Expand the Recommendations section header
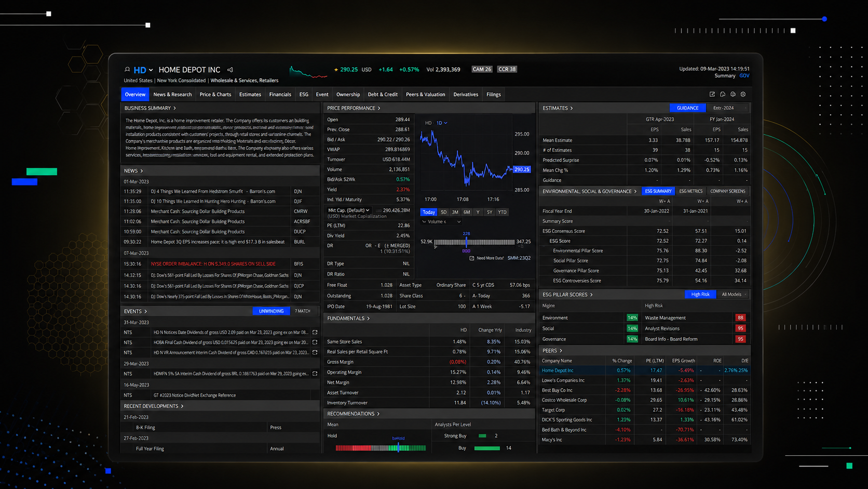Image resolution: width=868 pixels, height=489 pixels. click(x=353, y=414)
